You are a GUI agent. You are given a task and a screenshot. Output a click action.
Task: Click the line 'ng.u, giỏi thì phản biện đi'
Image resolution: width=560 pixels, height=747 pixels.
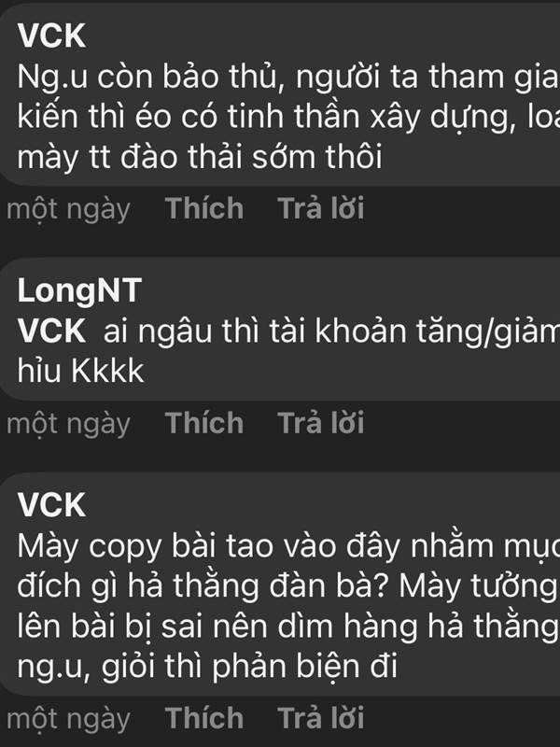coord(207,667)
